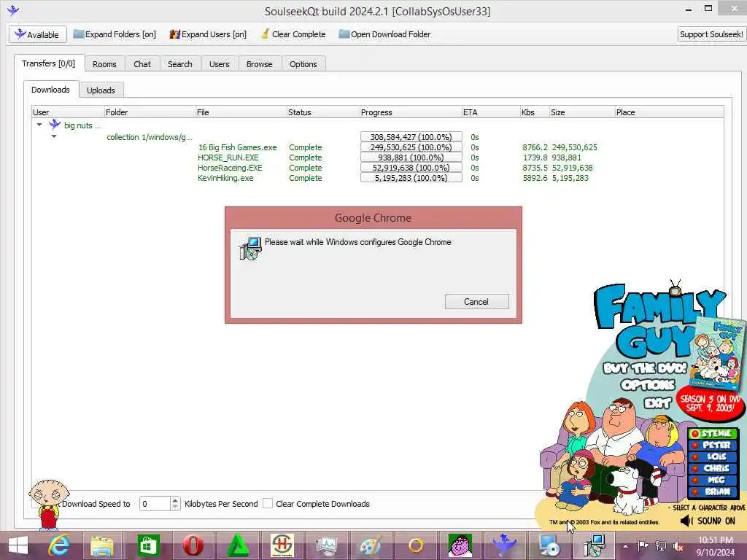Open Windows Store from the taskbar
This screenshot has height=560, width=747.
click(147, 545)
